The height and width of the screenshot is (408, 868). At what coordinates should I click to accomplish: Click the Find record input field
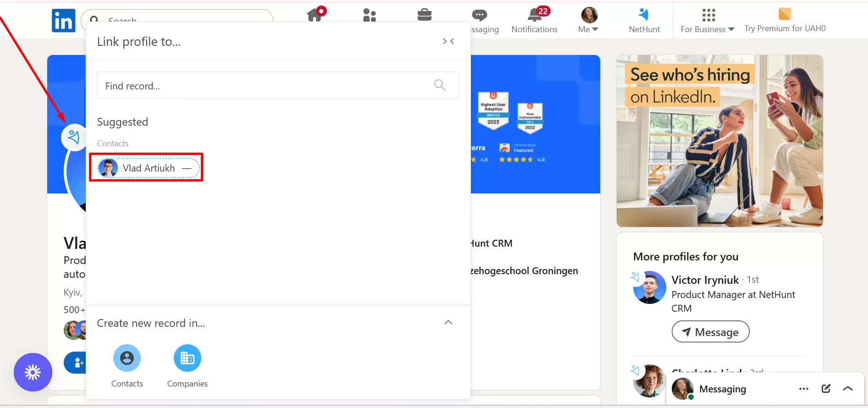tap(278, 85)
